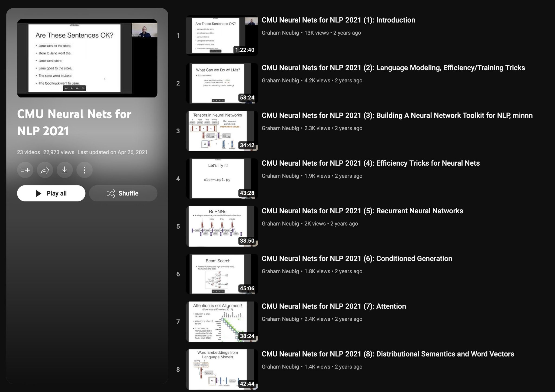Open title '(4): Efficiency Tricks for Neural Nets'

(371, 163)
